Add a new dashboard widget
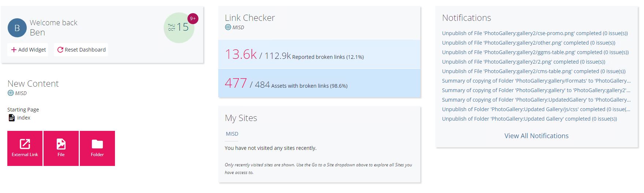The width and height of the screenshot is (644, 193). pyautogui.click(x=28, y=50)
